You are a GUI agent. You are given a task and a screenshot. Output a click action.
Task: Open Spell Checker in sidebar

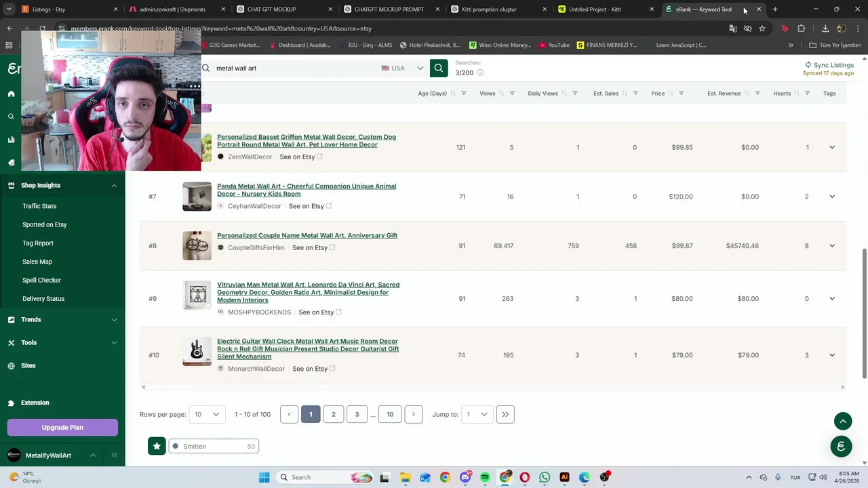point(41,280)
